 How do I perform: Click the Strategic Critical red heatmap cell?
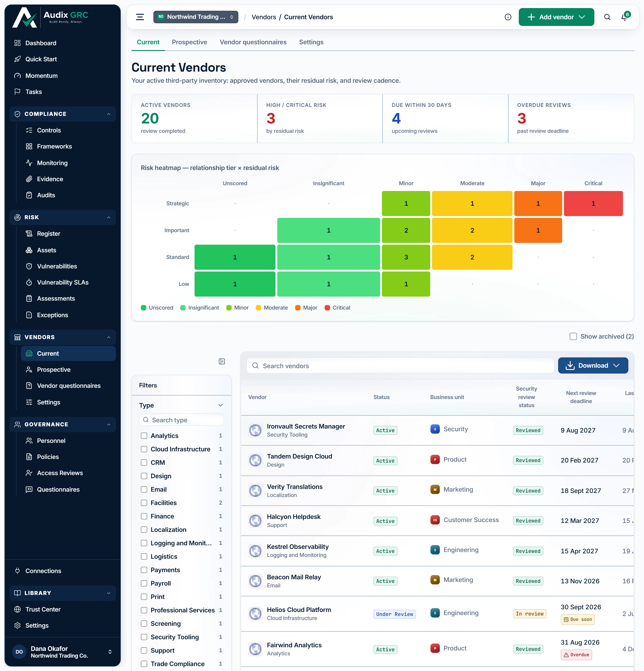pyautogui.click(x=593, y=203)
